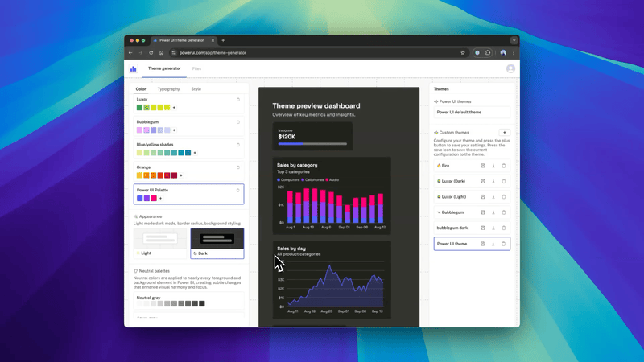Click the save icon for Luxor (Light)
The height and width of the screenshot is (362, 644).
[x=483, y=197]
